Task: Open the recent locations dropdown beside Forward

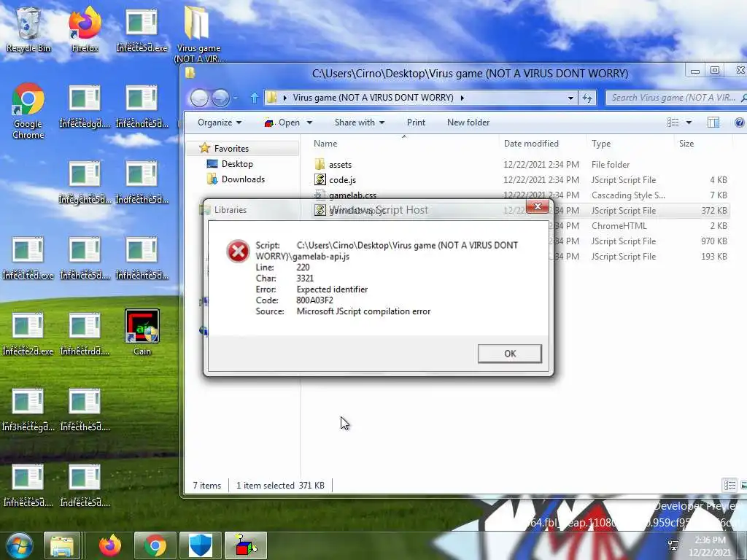Action: point(236,98)
